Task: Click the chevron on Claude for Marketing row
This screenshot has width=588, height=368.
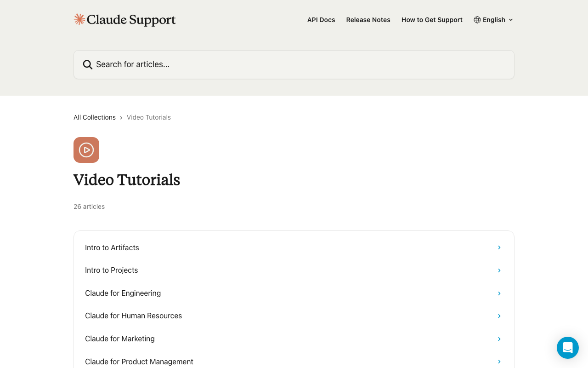Action: (x=499, y=339)
